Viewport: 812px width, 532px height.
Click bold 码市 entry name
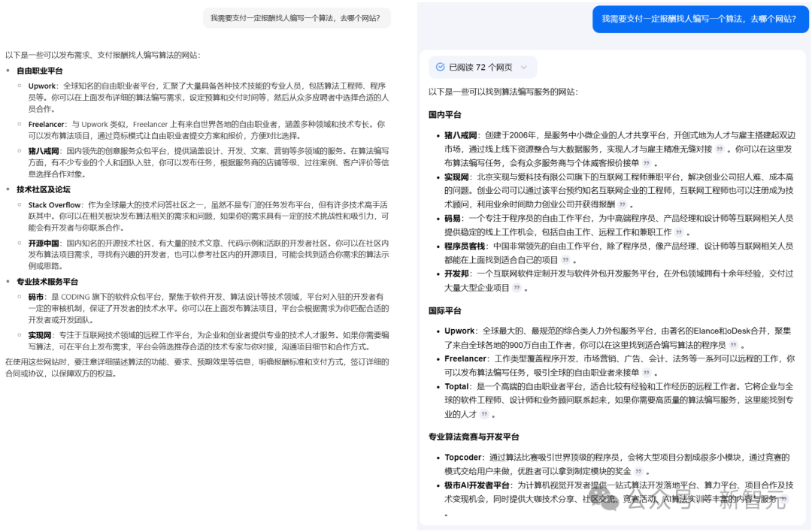36,297
